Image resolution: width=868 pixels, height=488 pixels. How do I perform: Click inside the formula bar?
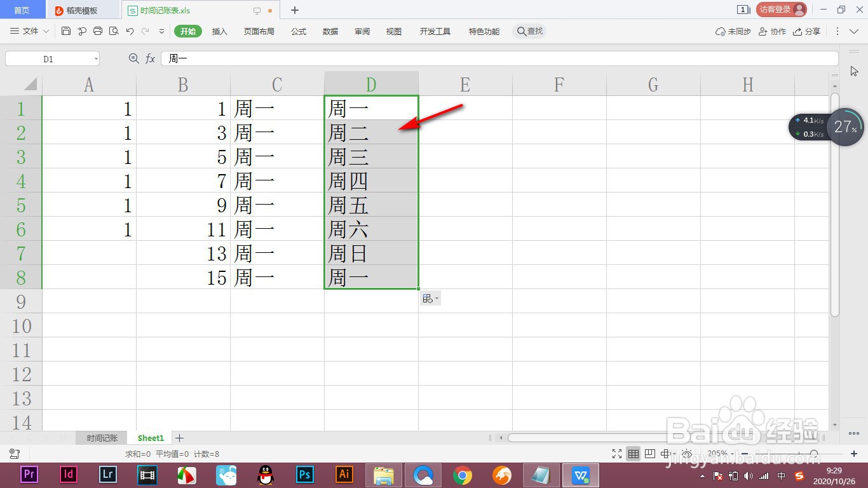pyautogui.click(x=318, y=58)
